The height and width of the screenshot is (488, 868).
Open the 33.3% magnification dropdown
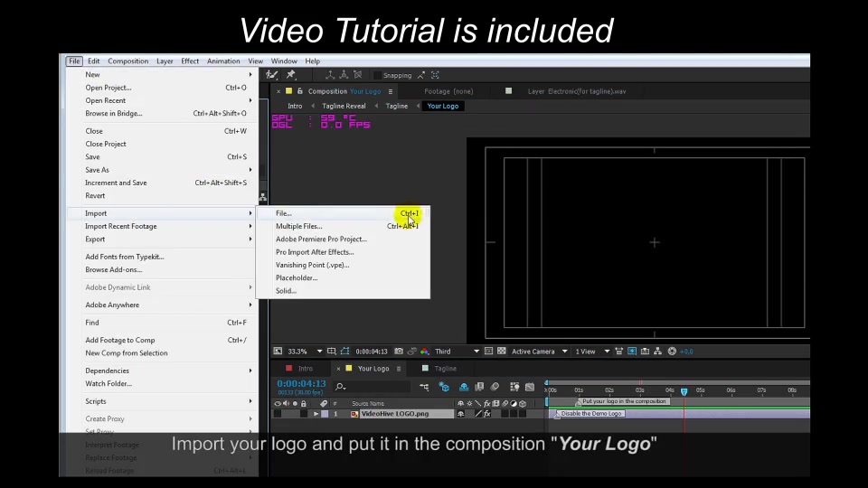[x=305, y=352]
